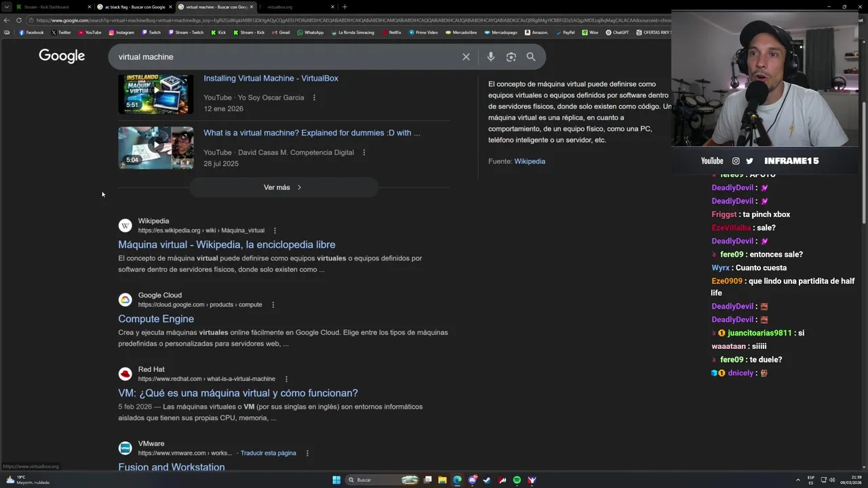The width and height of the screenshot is (868, 488).
Task: Open Microsoft Edge from taskbar
Action: (457, 480)
